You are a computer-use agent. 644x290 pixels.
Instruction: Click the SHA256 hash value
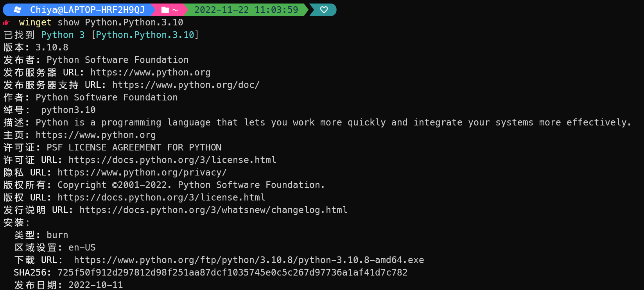(x=232, y=273)
